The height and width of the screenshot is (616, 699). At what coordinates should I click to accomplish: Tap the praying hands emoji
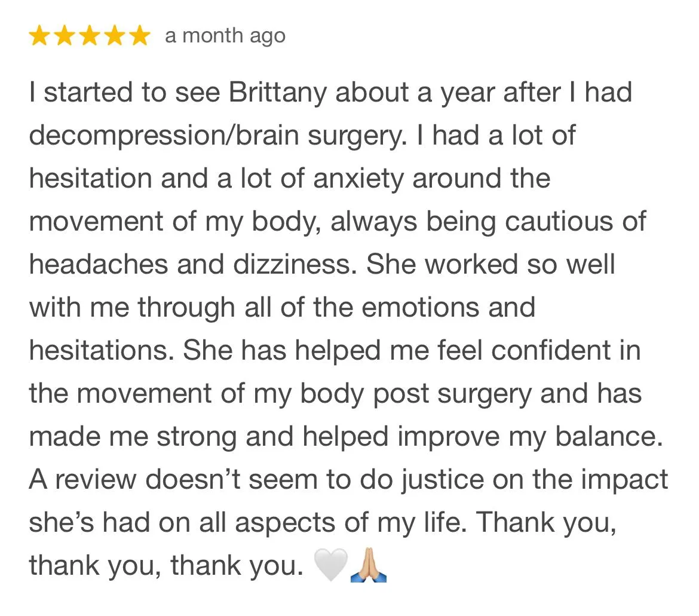pyautogui.click(x=368, y=564)
